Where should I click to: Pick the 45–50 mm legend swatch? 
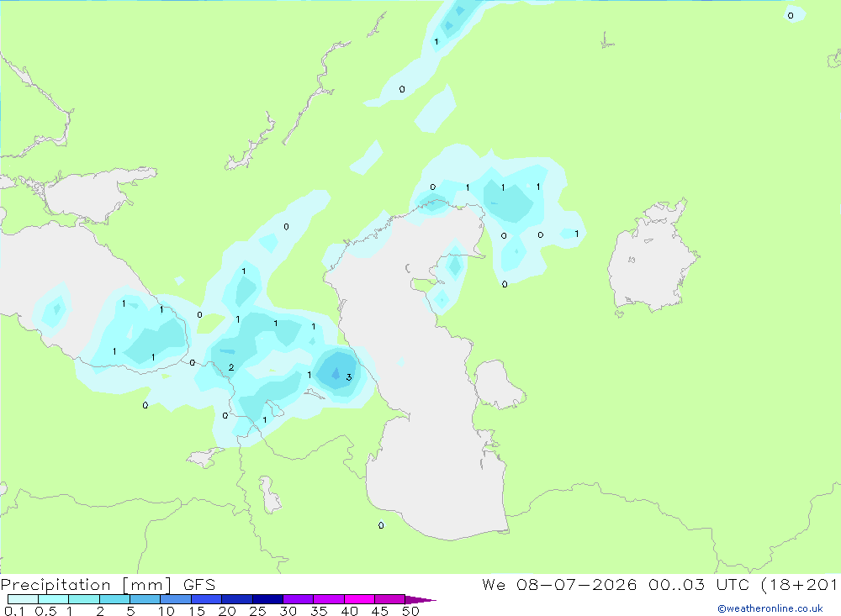390,599
